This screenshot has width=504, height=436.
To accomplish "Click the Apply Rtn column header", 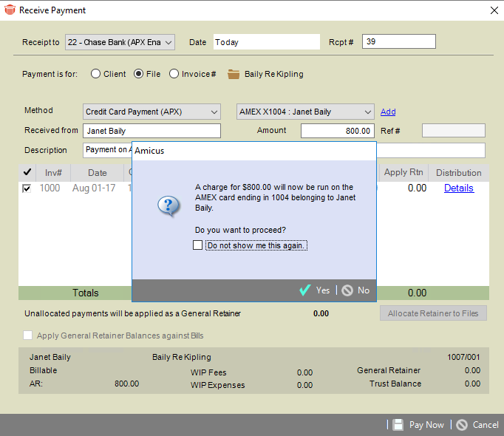I will tap(403, 172).
